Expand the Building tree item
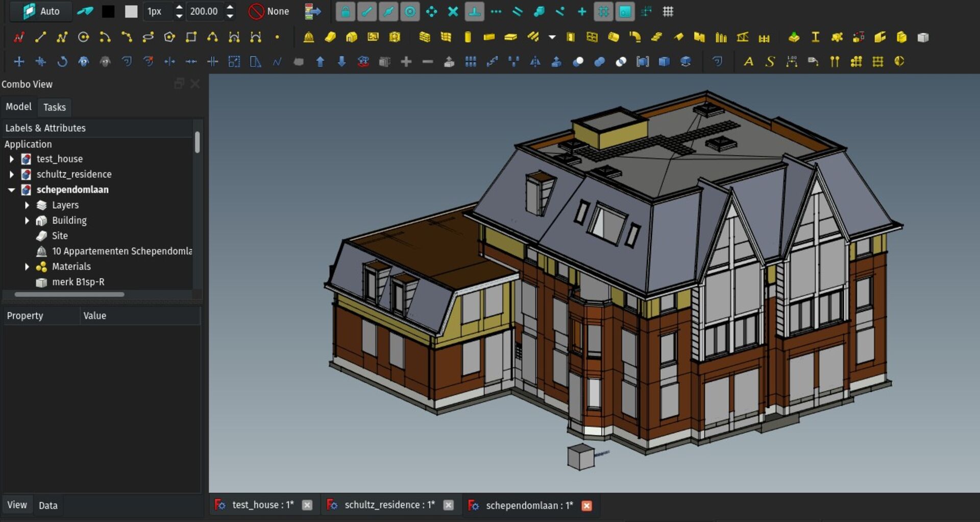Image resolution: width=980 pixels, height=522 pixels. [27, 220]
